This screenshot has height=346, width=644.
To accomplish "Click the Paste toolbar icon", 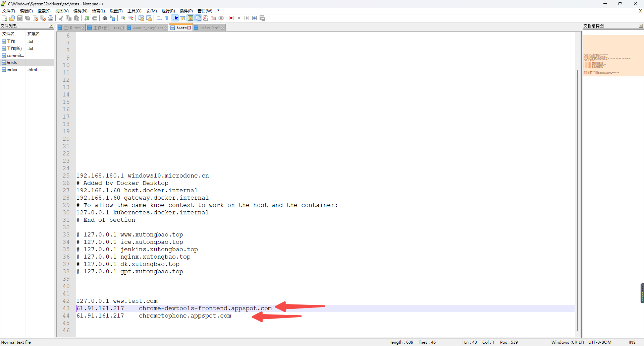I will click(76, 18).
